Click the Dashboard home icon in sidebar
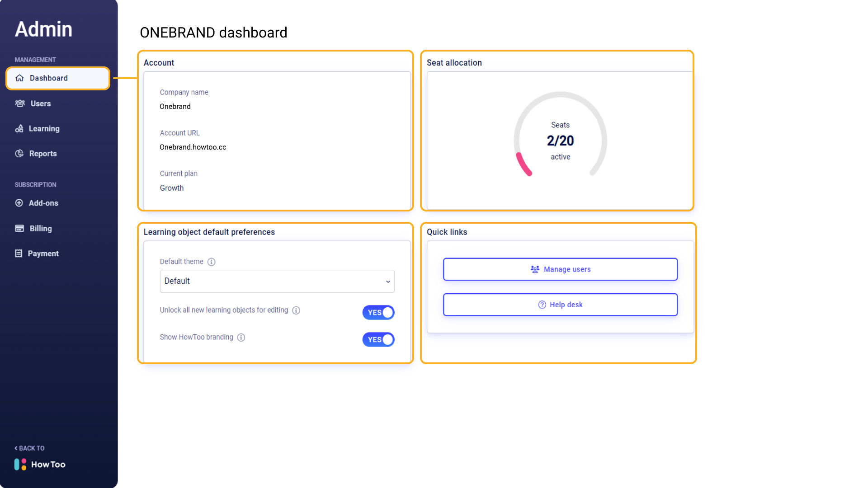868x488 pixels. (20, 78)
